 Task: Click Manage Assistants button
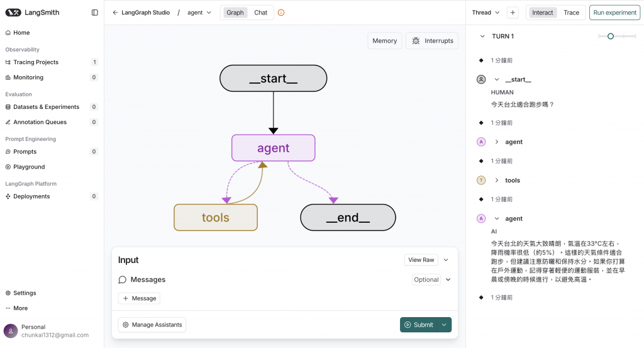click(x=152, y=325)
